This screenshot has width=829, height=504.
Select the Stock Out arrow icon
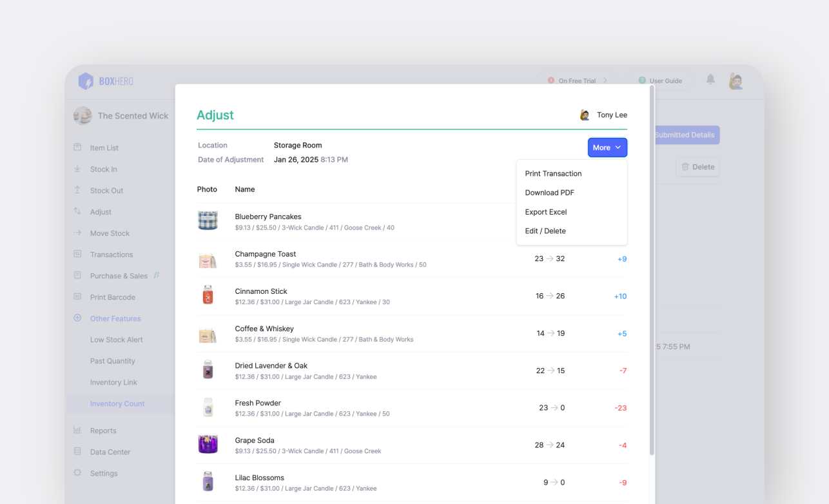point(77,190)
